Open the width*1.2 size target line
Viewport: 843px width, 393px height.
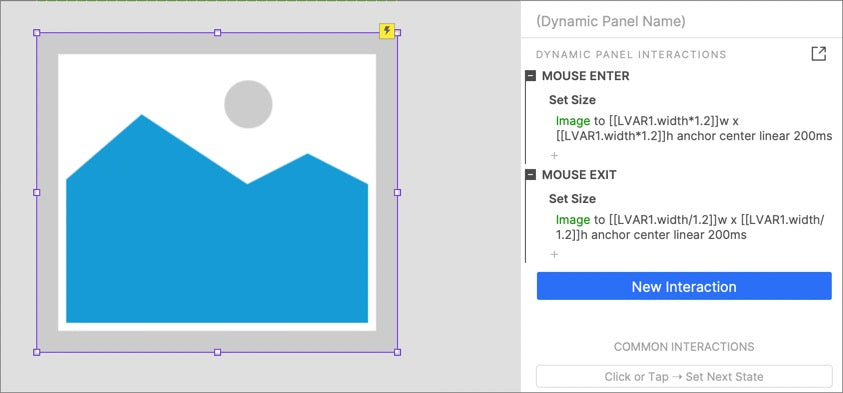(694, 128)
